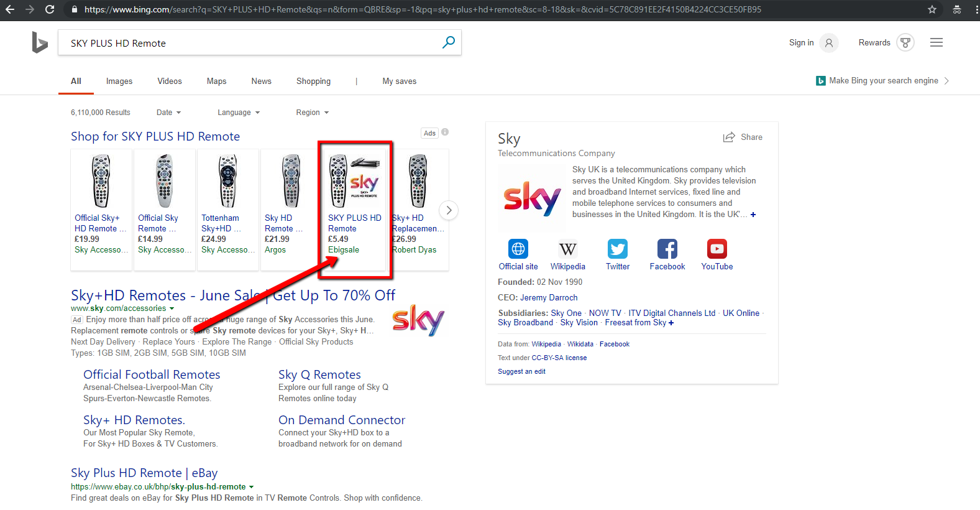This screenshot has width=980, height=510.
Task: Open Sky's Wikipedia icon link
Action: point(567,249)
